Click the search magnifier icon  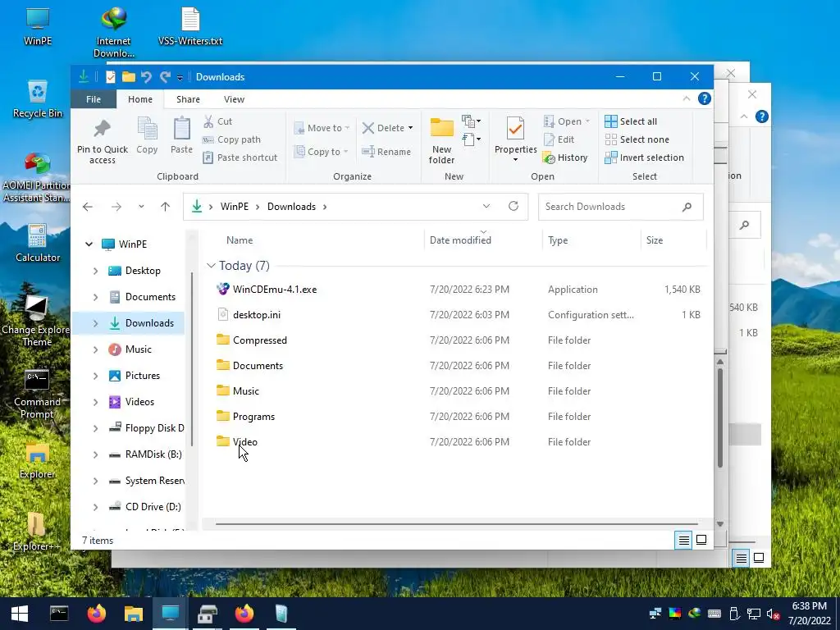[687, 207]
